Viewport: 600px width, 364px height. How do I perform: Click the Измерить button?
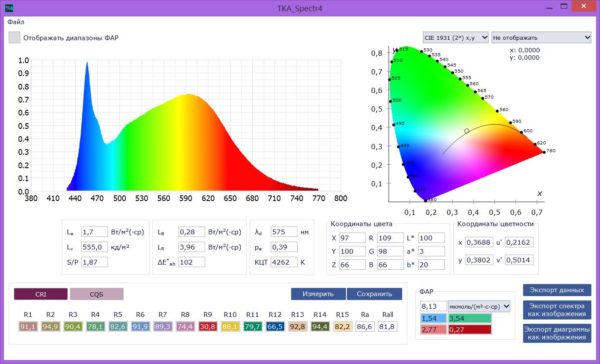pyautogui.click(x=318, y=294)
